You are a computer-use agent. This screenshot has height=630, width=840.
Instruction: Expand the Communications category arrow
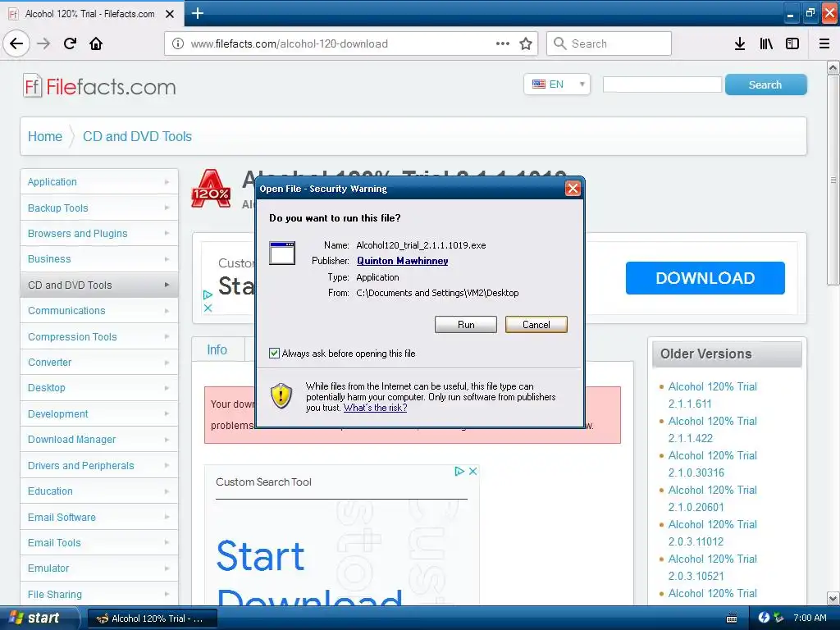tap(167, 311)
